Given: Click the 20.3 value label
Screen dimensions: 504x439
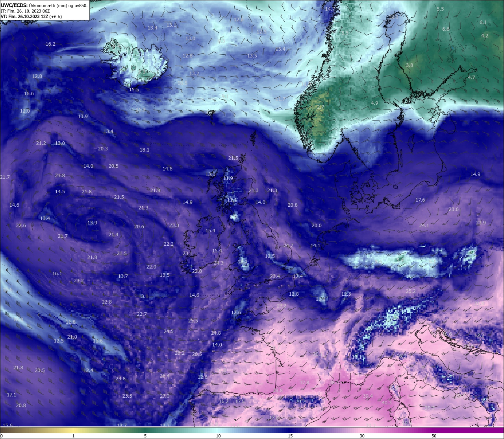Looking at the screenshot, I should (103, 149).
